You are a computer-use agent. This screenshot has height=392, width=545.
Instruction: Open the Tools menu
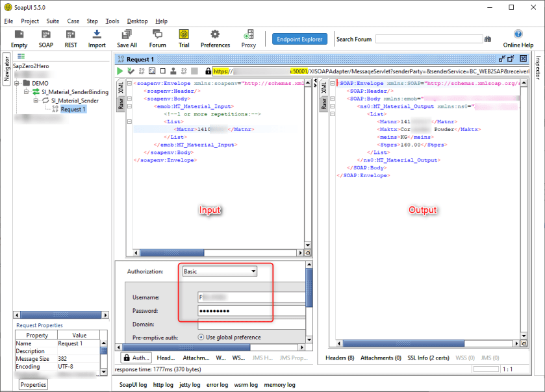(112, 21)
